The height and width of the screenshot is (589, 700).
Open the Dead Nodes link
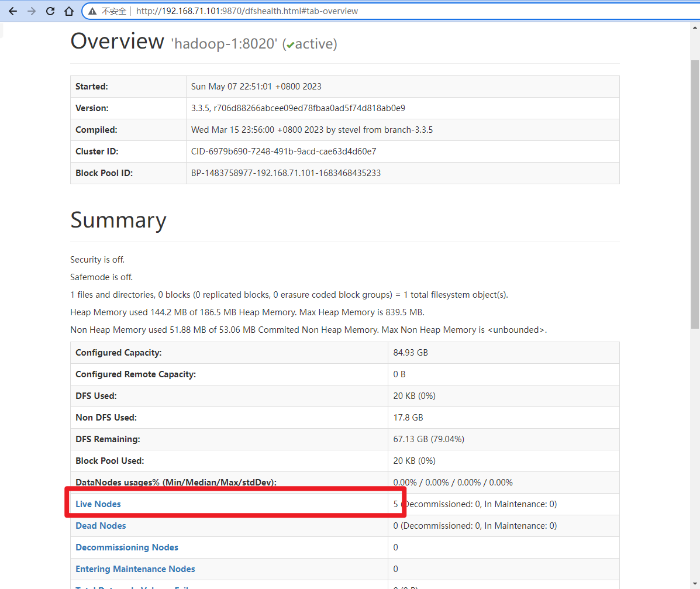101,525
